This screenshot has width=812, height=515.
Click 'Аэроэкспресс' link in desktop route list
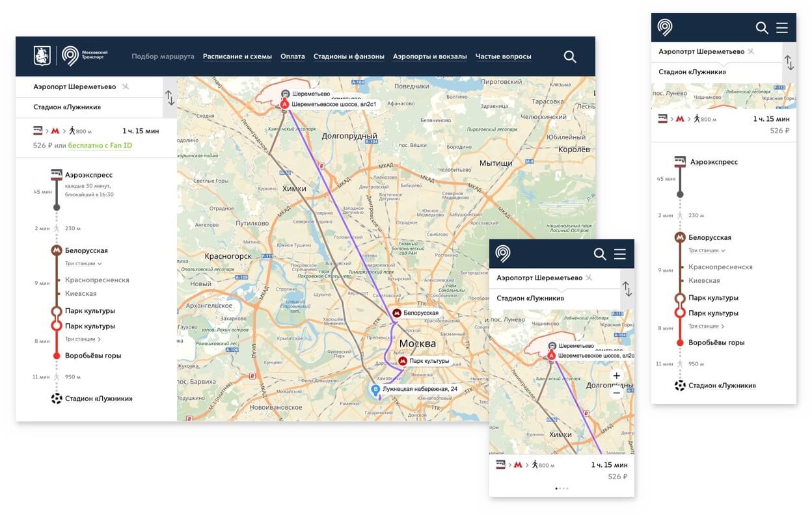[88, 175]
